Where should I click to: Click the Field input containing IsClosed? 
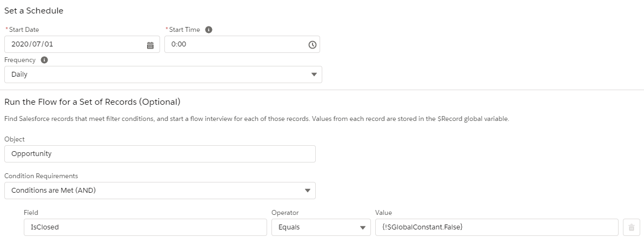point(145,227)
